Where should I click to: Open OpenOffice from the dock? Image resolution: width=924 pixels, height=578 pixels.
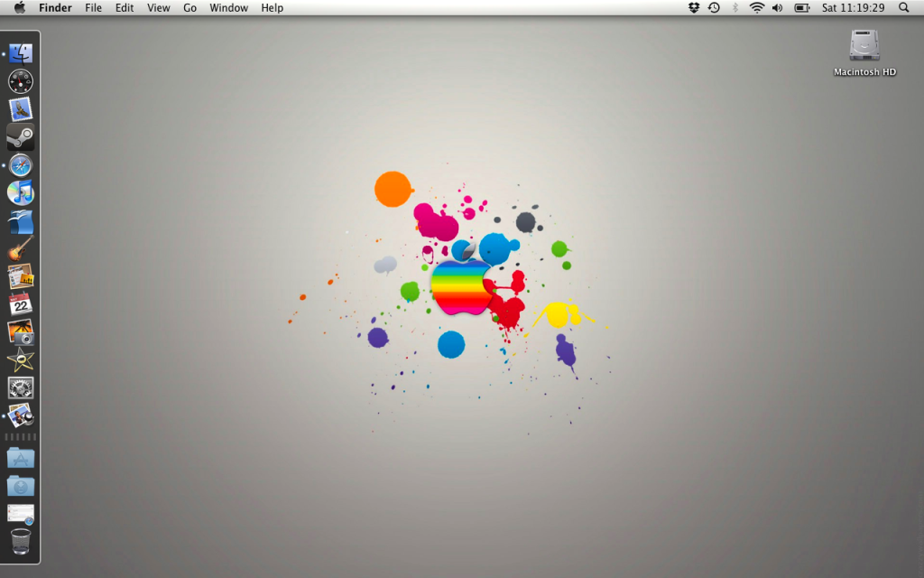(x=21, y=221)
